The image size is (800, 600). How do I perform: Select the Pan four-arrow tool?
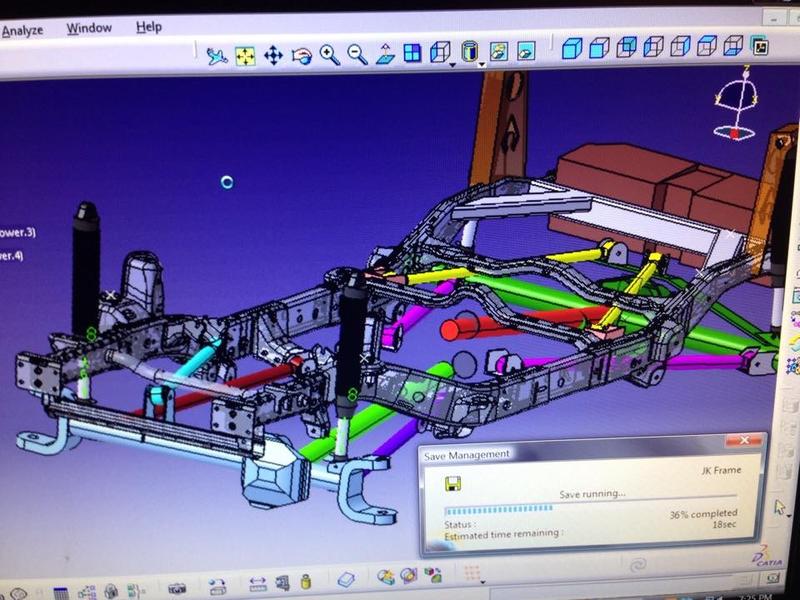(273, 55)
